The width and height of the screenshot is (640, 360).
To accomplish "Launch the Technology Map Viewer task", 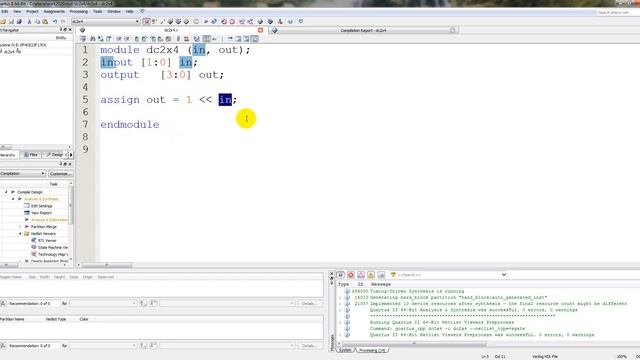I will click(53, 254).
